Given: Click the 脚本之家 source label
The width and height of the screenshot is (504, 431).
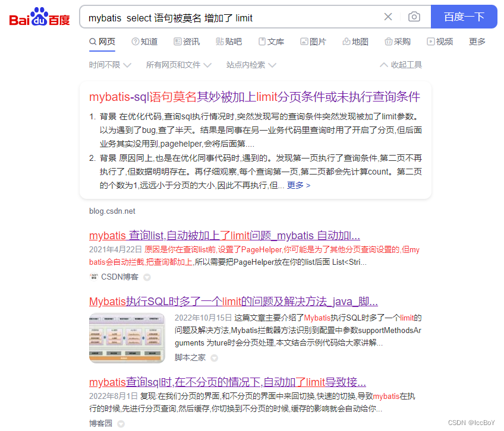Looking at the screenshot, I should 190,357.
